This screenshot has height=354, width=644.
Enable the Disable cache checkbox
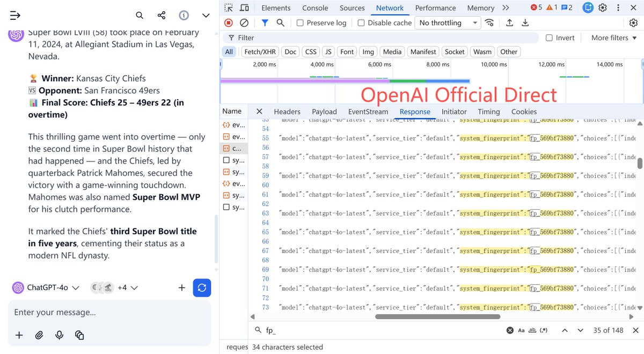tap(361, 23)
